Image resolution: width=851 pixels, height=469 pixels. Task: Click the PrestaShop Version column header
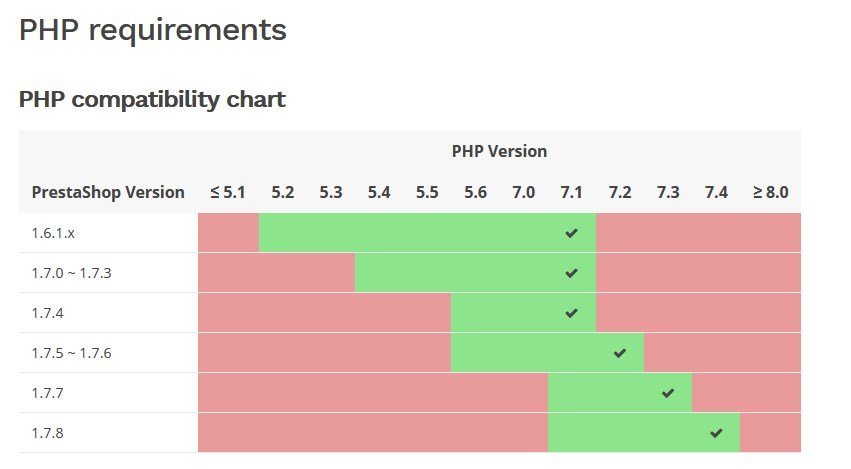click(x=108, y=192)
